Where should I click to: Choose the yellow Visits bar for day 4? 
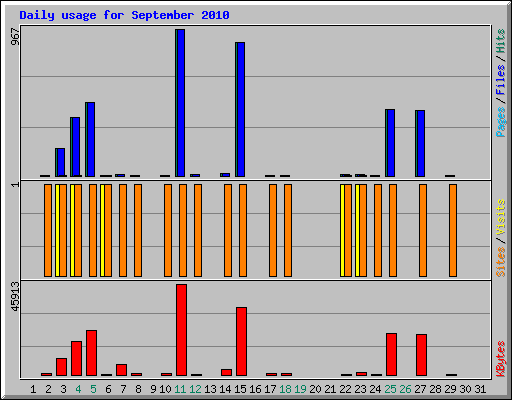coord(72,230)
